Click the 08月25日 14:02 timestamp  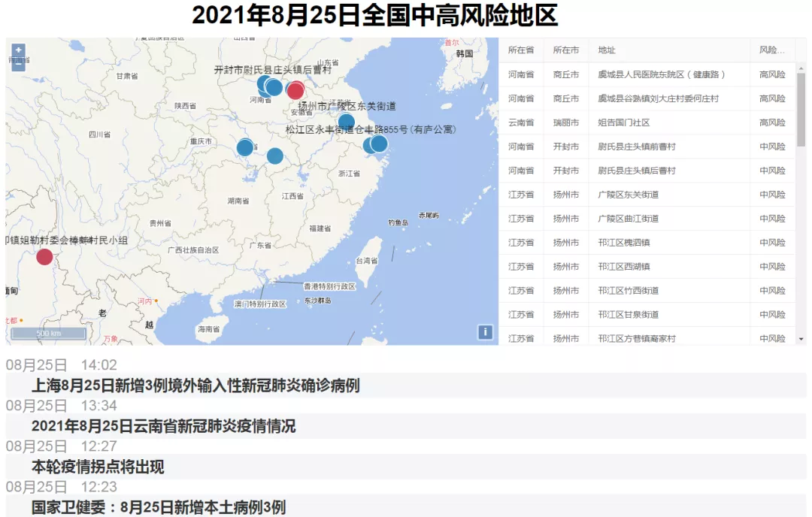coord(61,365)
